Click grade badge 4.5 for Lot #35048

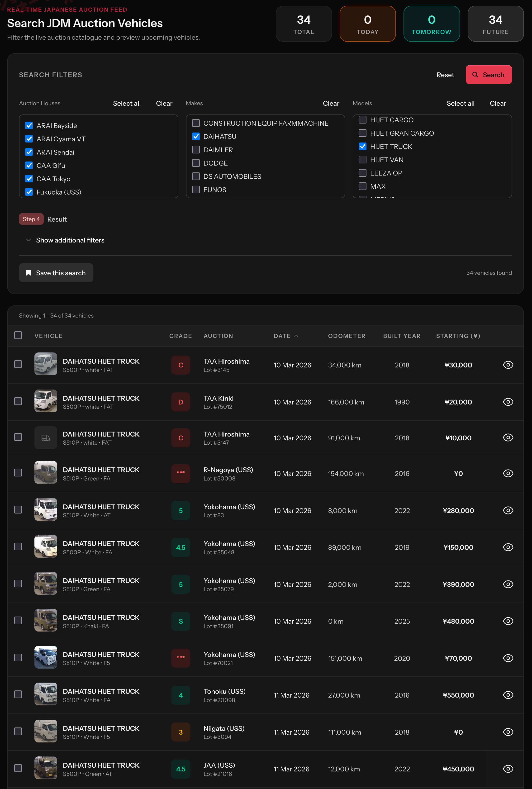click(181, 547)
